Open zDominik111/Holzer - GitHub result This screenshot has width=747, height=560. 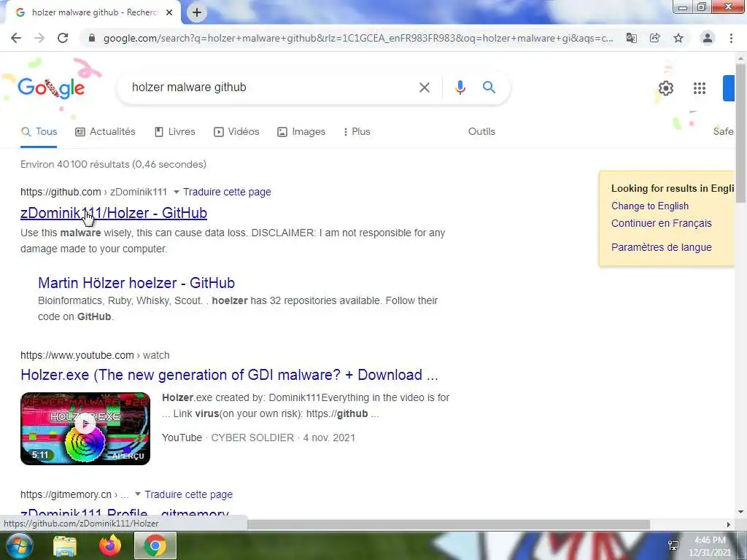tap(113, 213)
